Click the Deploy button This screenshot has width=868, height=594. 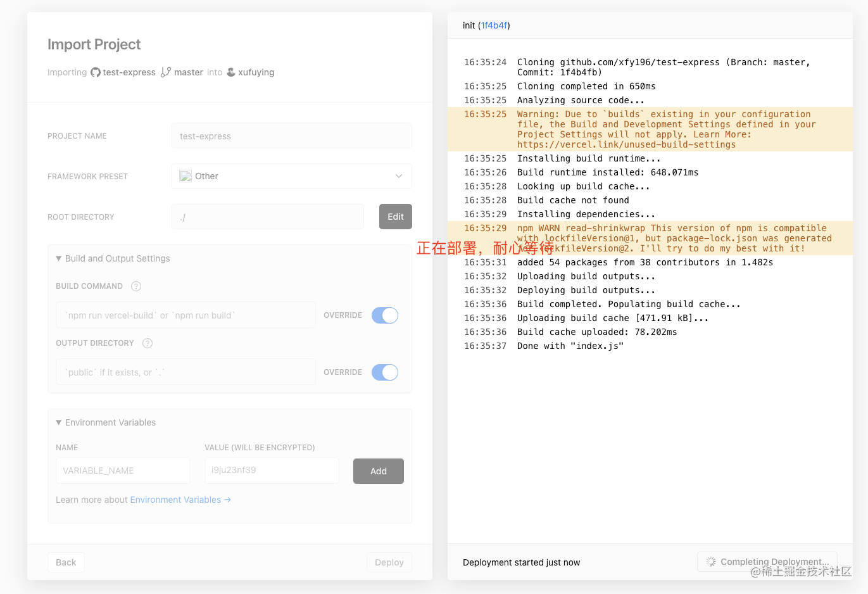(389, 562)
